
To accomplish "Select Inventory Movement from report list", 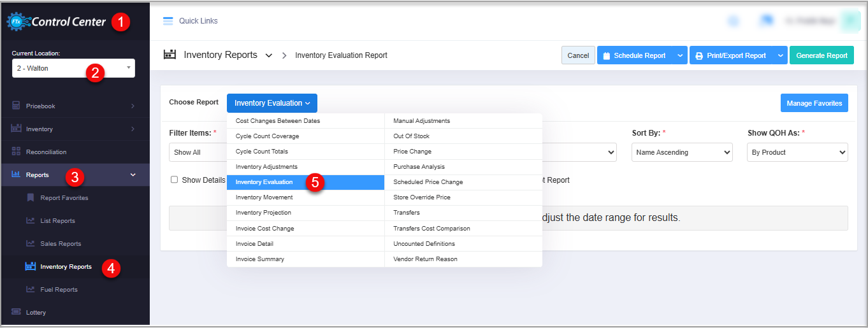I will point(264,197).
